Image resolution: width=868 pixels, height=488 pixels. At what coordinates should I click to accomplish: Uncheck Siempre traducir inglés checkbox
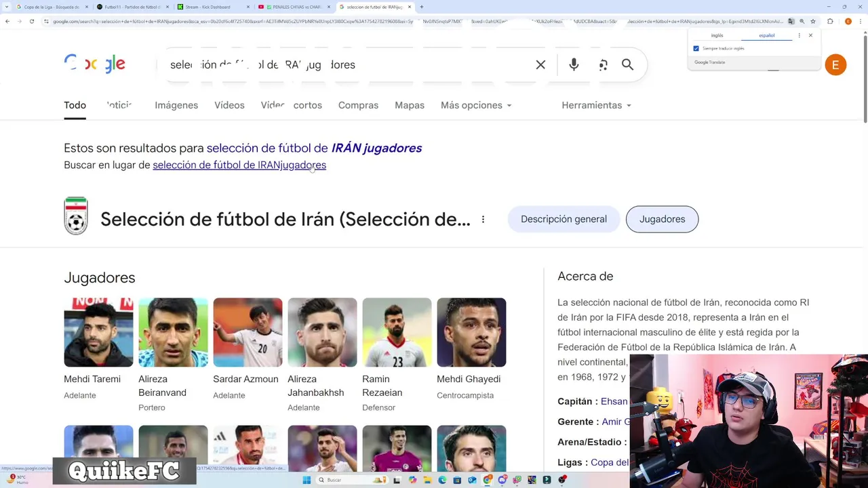[x=696, y=48]
